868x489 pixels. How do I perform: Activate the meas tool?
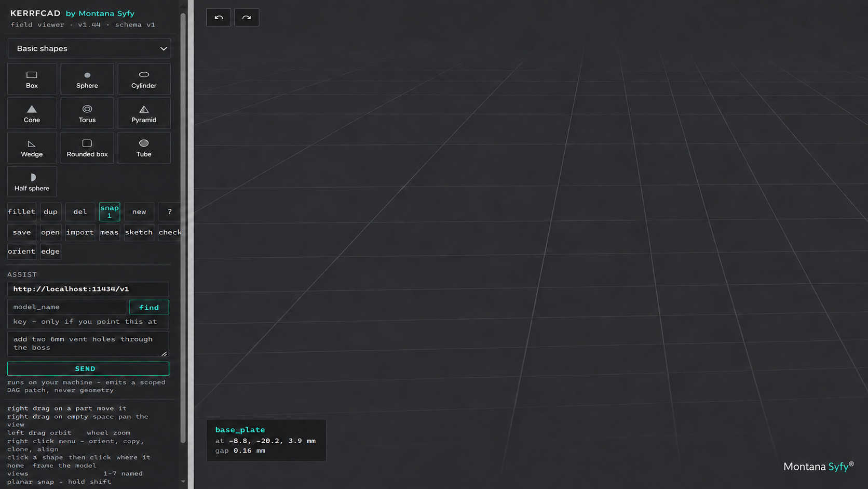click(110, 232)
